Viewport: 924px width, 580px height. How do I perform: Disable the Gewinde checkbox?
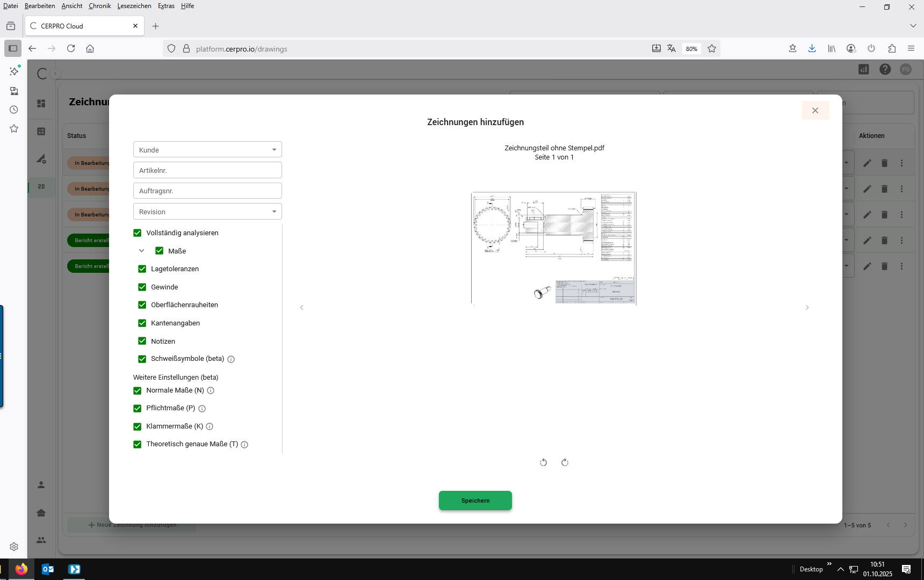tap(142, 287)
